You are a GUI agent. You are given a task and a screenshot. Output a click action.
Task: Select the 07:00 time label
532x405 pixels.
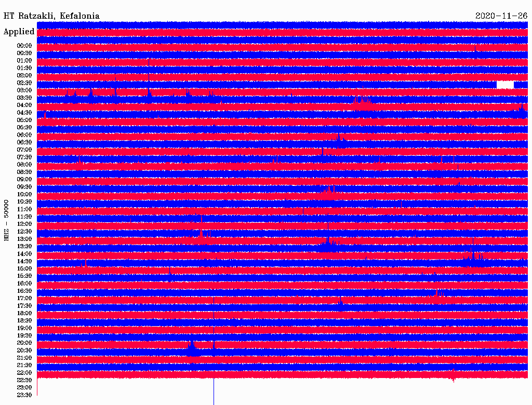(24, 150)
